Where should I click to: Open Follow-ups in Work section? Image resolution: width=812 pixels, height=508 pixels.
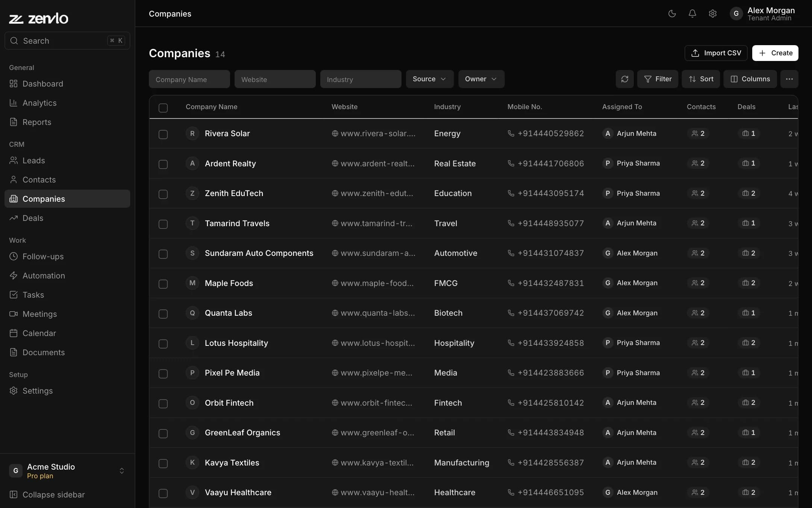click(67, 256)
